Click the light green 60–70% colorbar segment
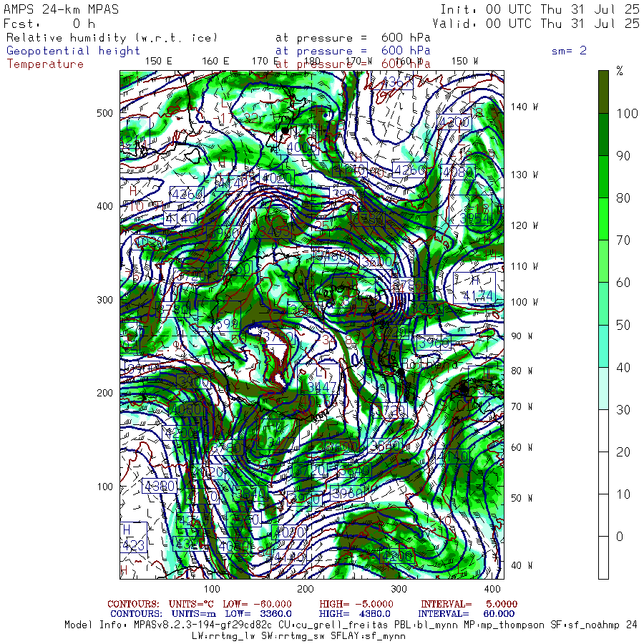This screenshot has width=644, height=644. (603, 261)
